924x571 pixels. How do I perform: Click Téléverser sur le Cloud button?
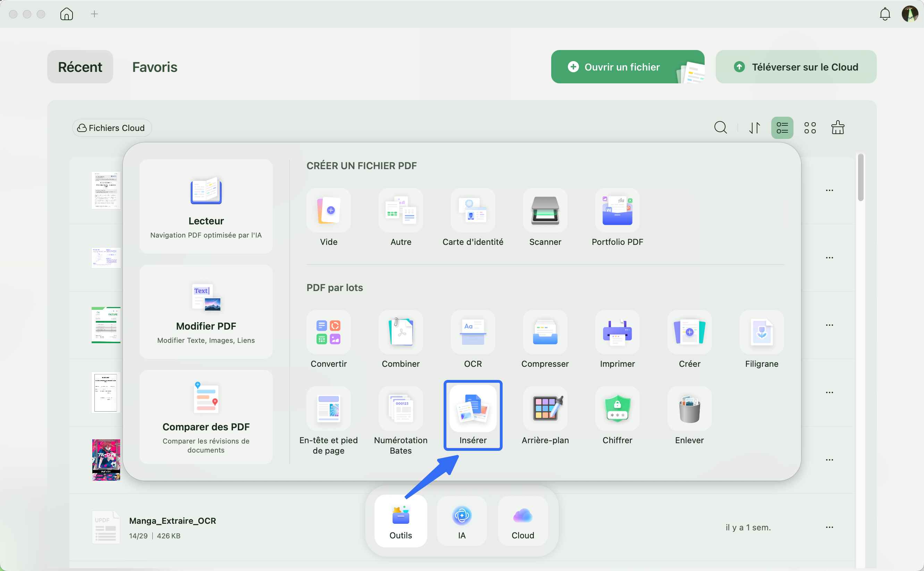point(796,67)
